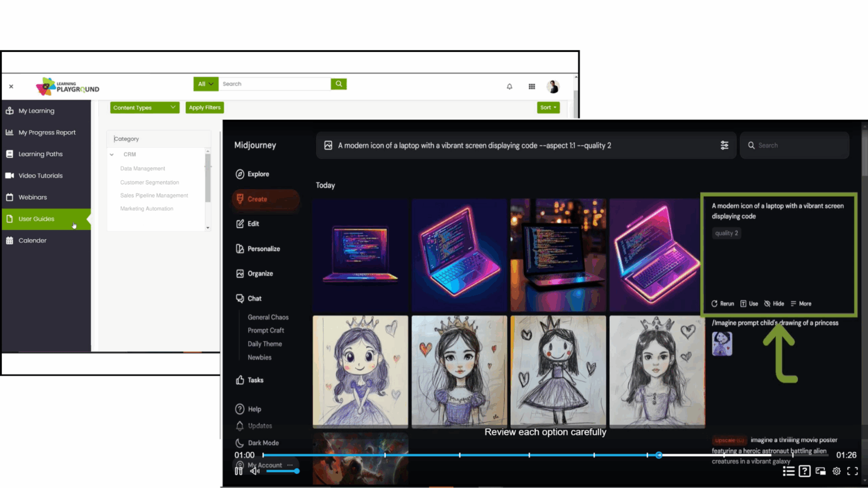Open the Daily Theme chat room
Screen dimensions: 868x488
pos(264,344)
